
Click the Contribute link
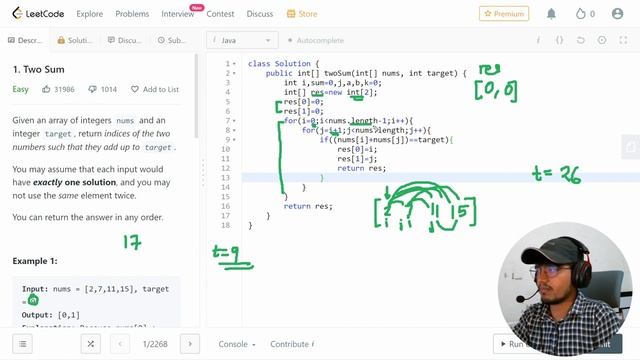292,344
